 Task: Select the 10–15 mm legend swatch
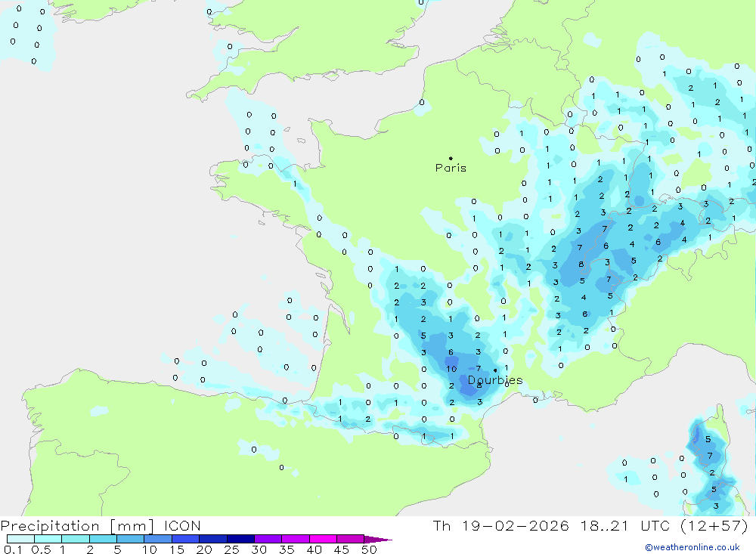point(158,539)
